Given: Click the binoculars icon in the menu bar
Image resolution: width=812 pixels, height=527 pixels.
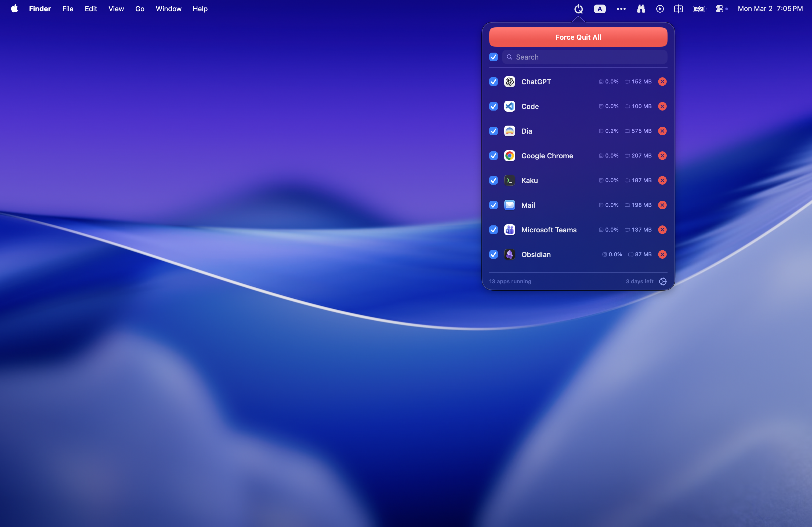Looking at the screenshot, I should pos(641,9).
